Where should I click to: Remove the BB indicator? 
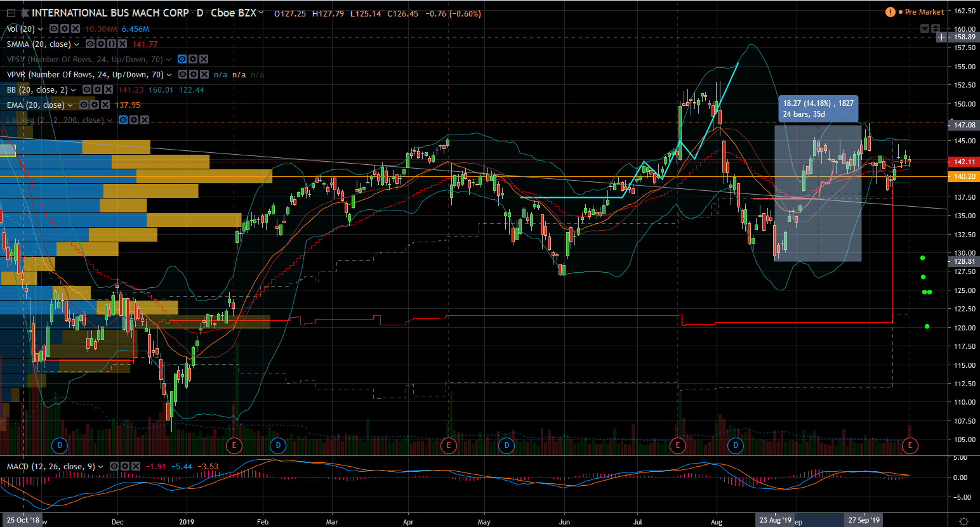(109, 89)
